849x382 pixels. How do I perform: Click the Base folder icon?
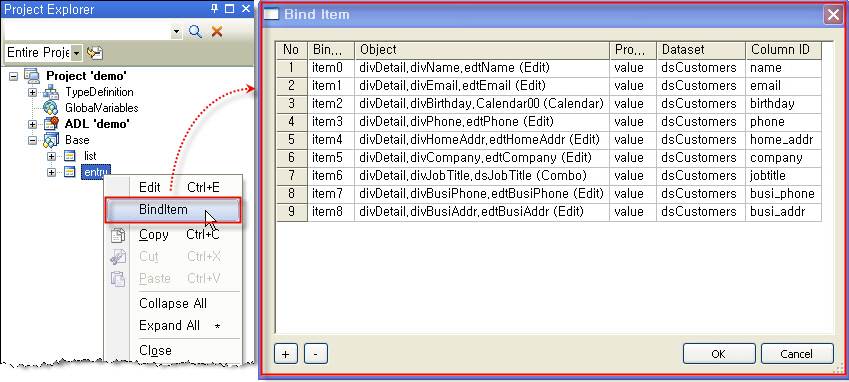point(50,140)
